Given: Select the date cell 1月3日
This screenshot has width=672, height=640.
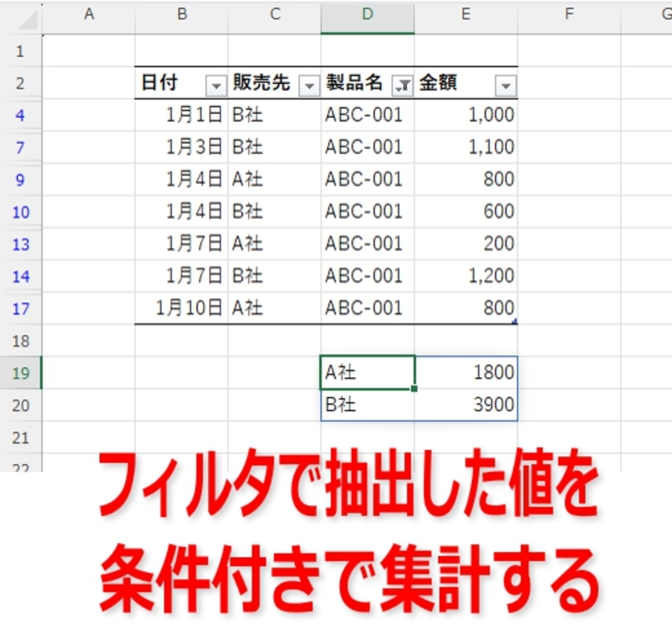Looking at the screenshot, I should coord(181,147).
